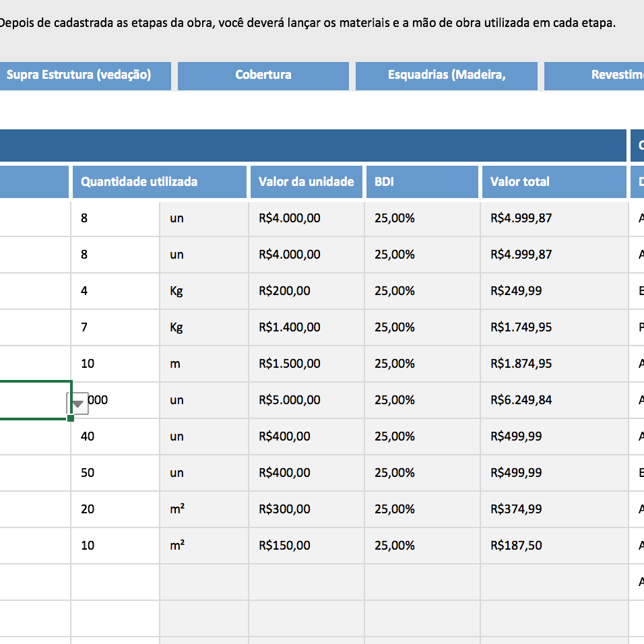Open the dropdown arrow on selected cell
Image resolution: width=644 pixels, height=644 pixels.
click(x=78, y=404)
